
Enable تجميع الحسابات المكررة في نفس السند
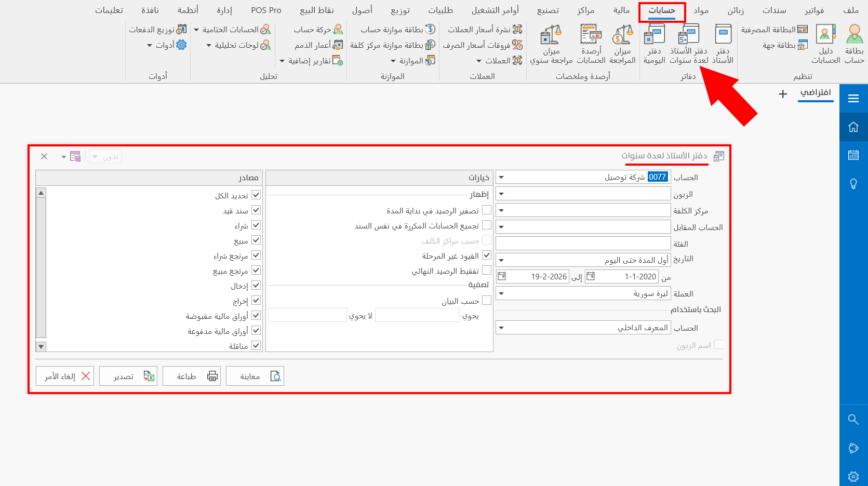(487, 225)
